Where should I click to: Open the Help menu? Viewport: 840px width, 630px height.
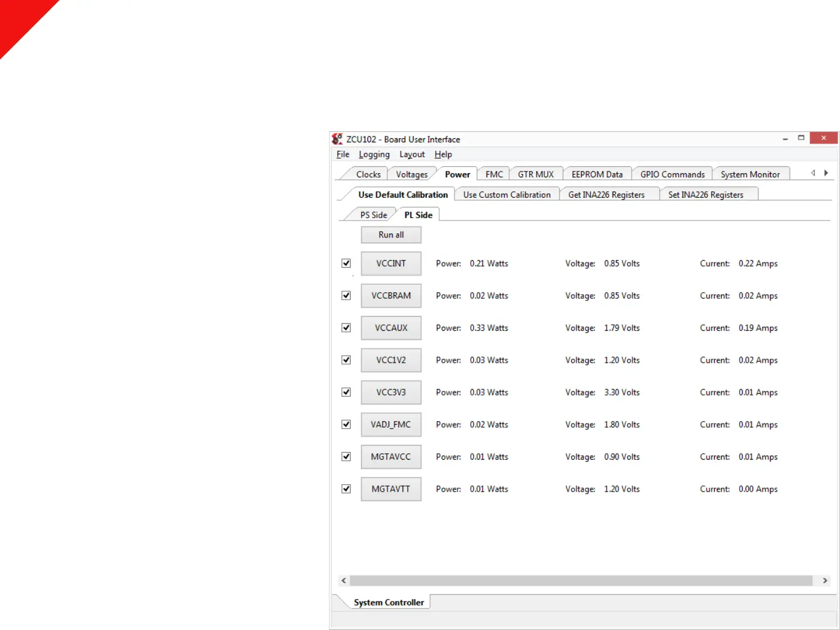point(443,154)
